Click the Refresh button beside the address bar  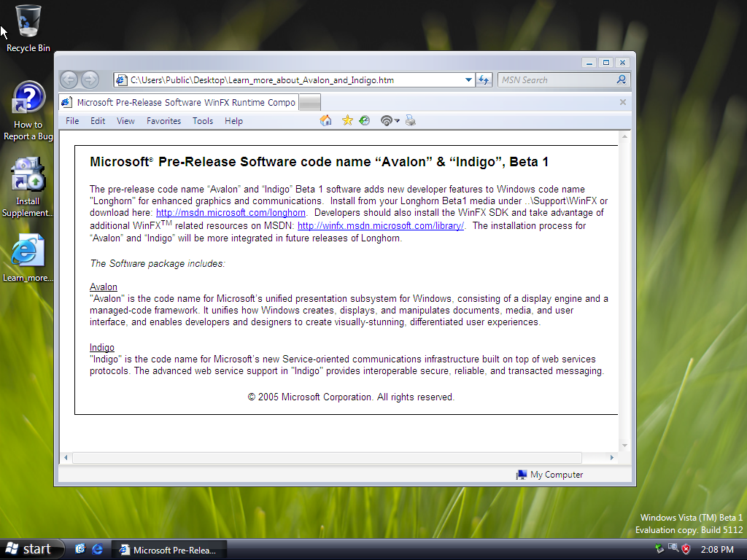pos(484,79)
